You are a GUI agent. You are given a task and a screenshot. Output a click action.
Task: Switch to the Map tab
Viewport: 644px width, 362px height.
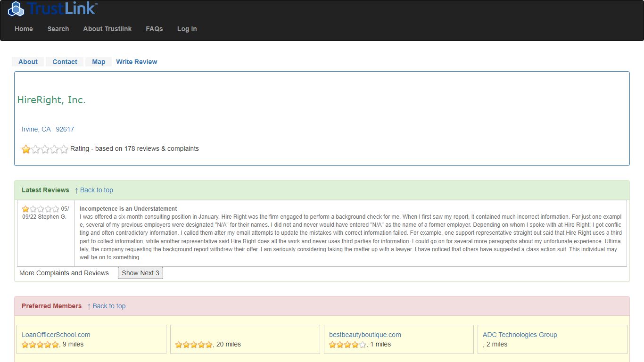99,62
